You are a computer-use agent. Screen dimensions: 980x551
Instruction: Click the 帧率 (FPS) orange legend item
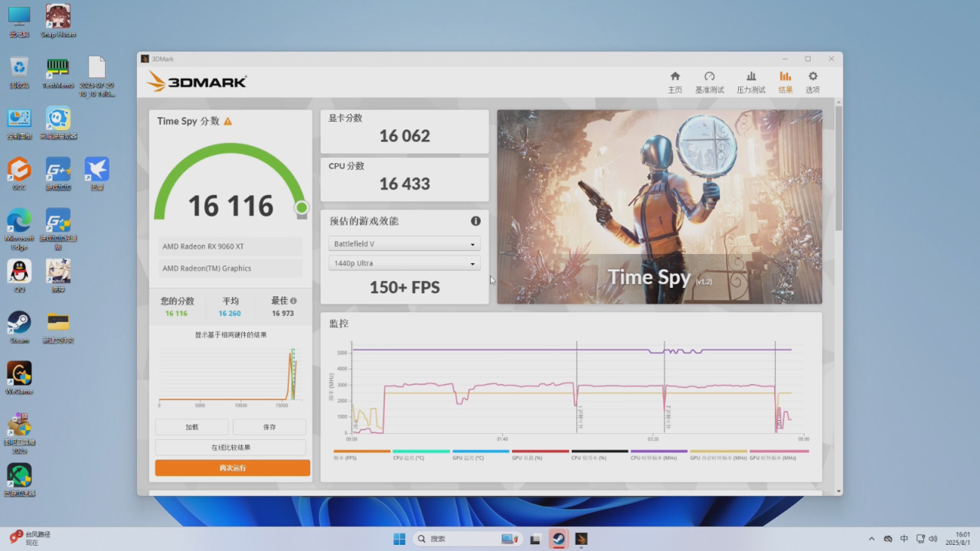click(362, 455)
